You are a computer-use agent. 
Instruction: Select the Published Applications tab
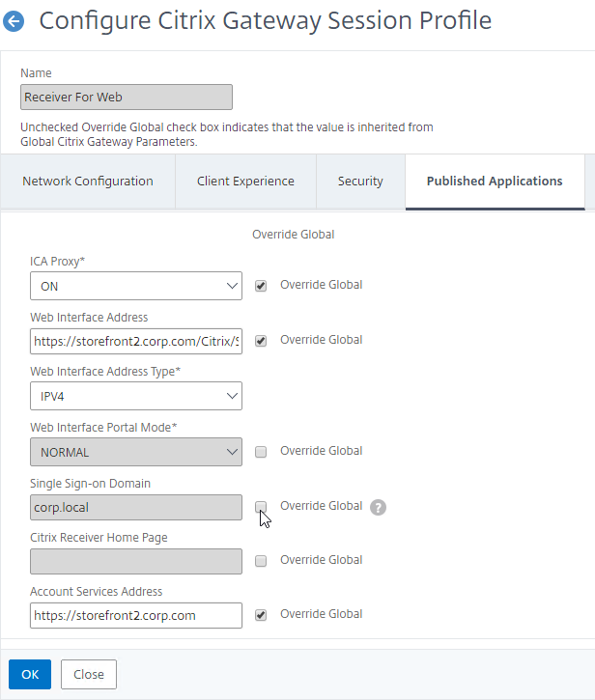(495, 182)
